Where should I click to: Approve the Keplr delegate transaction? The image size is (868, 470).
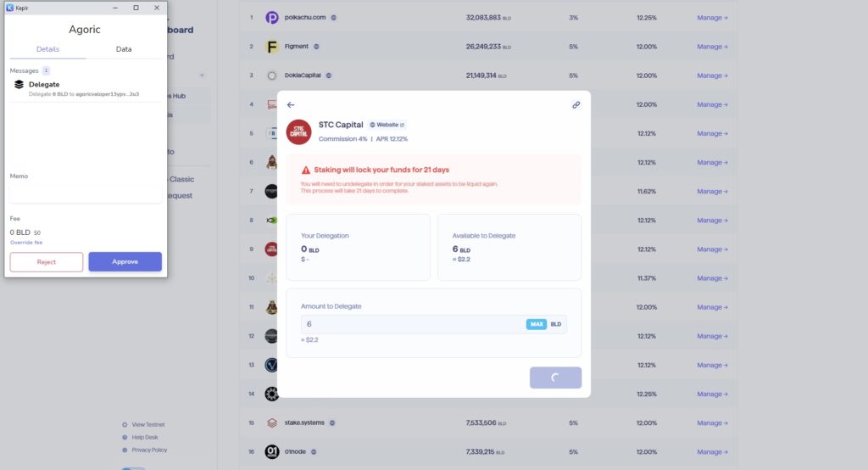[x=125, y=261]
